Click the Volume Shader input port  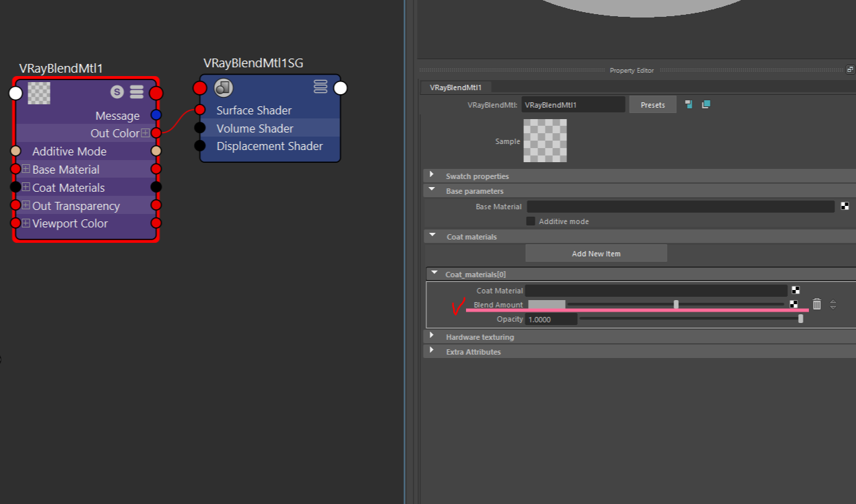coord(200,128)
